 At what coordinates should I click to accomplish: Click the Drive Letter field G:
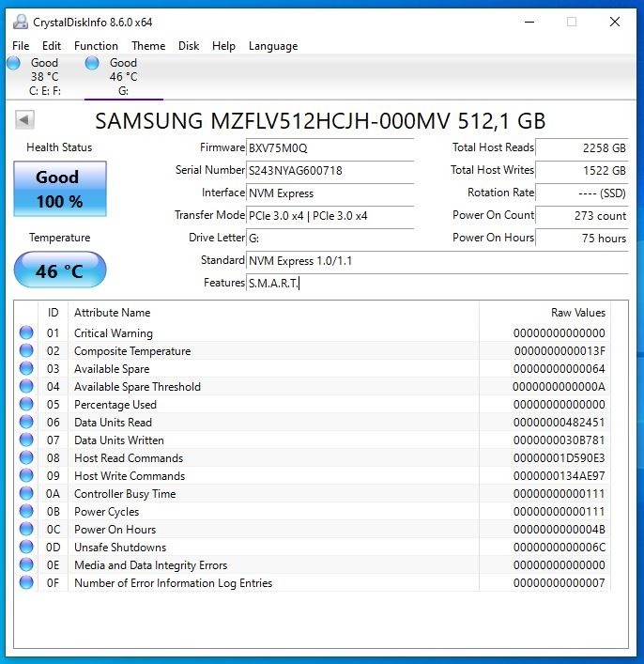330,238
